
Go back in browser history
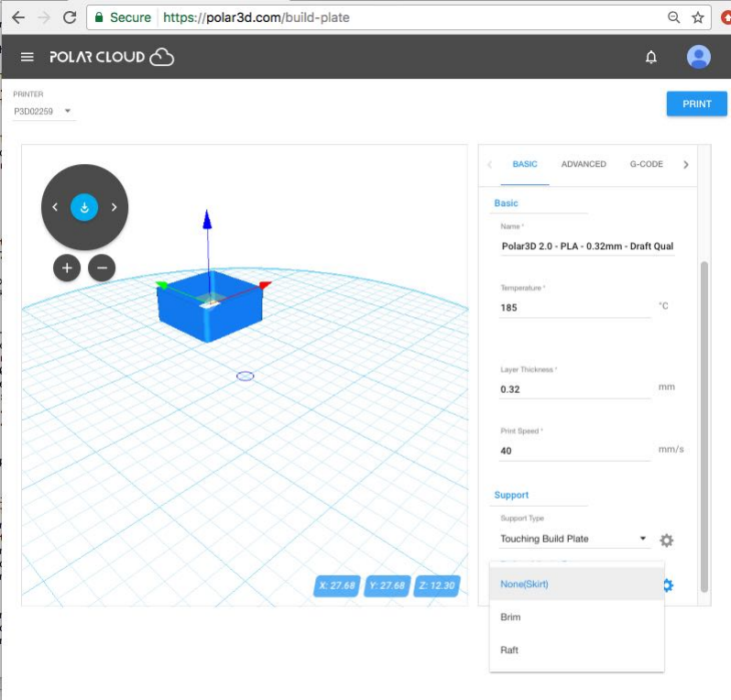(17, 17)
